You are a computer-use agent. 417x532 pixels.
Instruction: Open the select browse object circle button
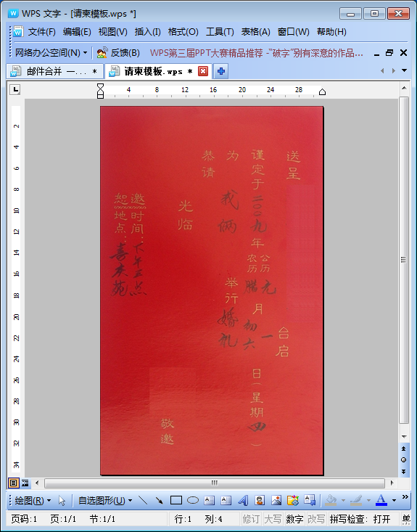point(404,459)
